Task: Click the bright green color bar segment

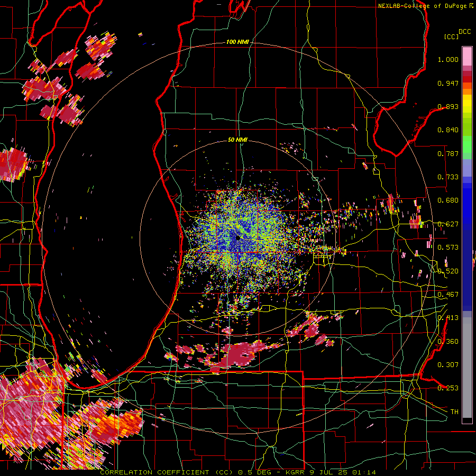Action: tap(467, 144)
